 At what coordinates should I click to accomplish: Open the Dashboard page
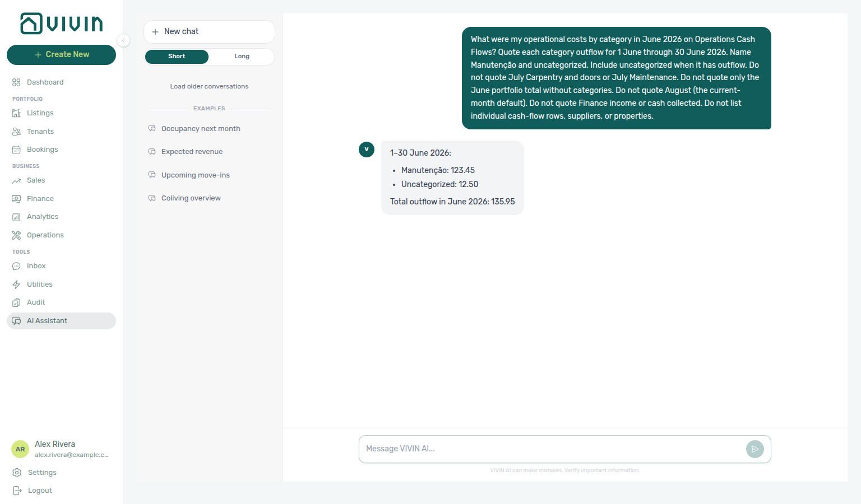click(61, 82)
